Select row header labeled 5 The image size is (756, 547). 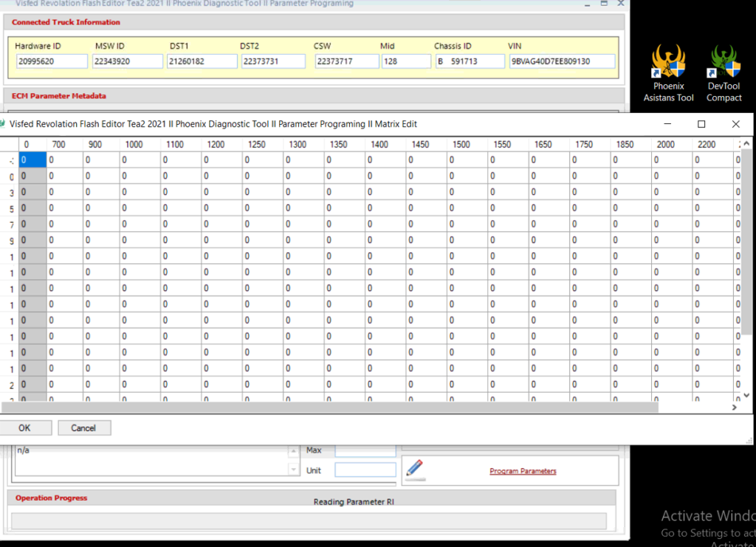tap(10, 208)
